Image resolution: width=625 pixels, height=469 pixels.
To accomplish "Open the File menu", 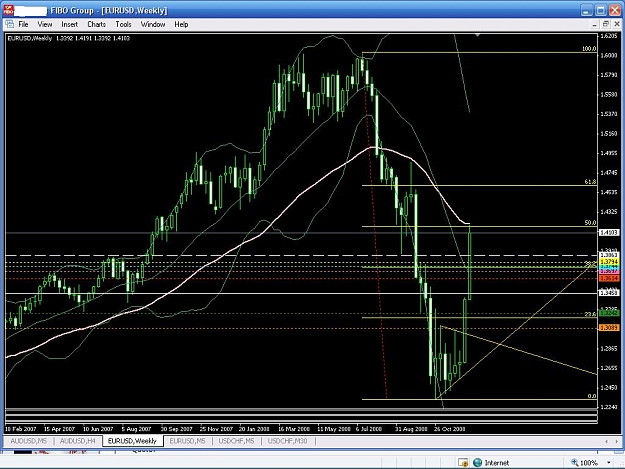I will pos(23,24).
